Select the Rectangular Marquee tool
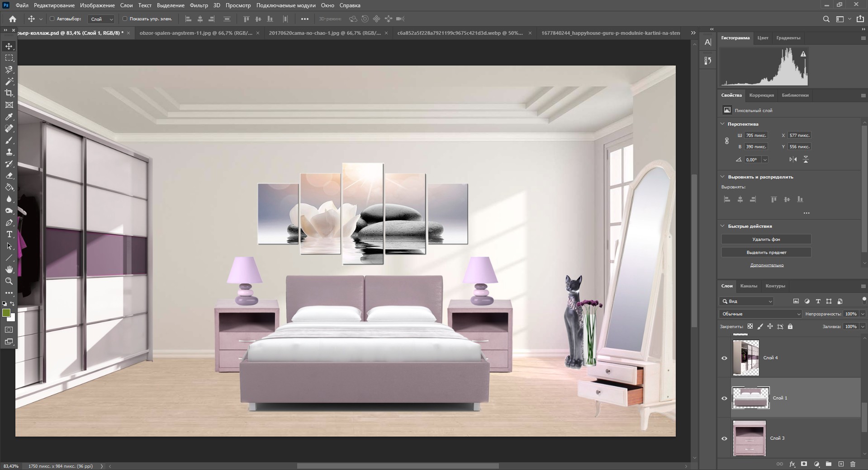 tap(9, 58)
